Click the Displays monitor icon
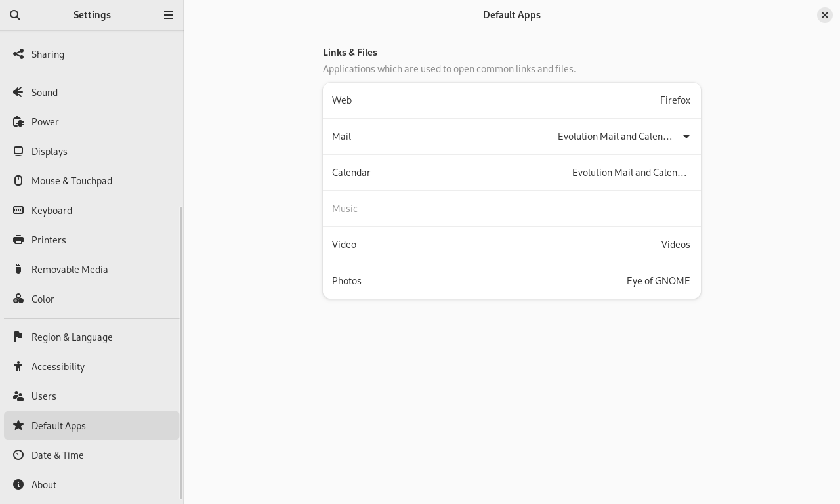 18,152
